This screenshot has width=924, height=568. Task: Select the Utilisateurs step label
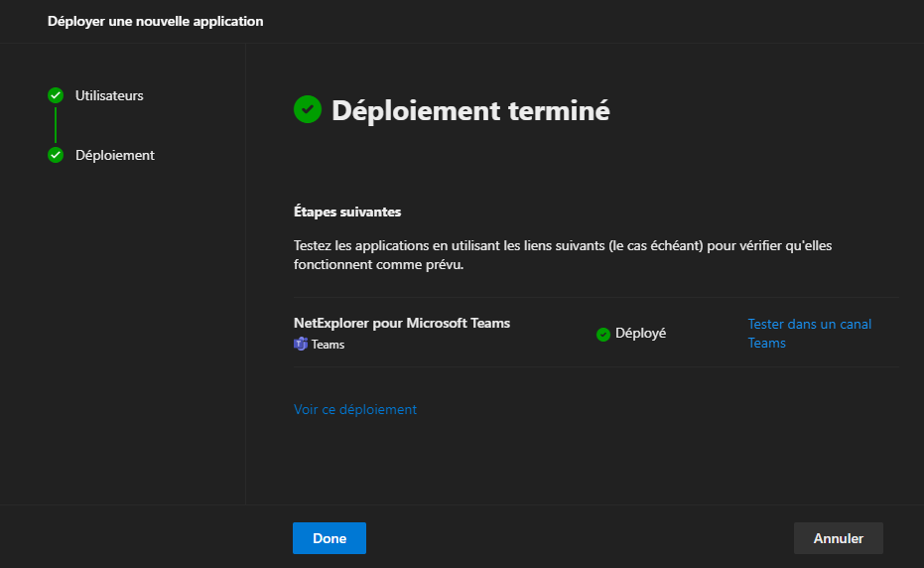click(x=109, y=95)
